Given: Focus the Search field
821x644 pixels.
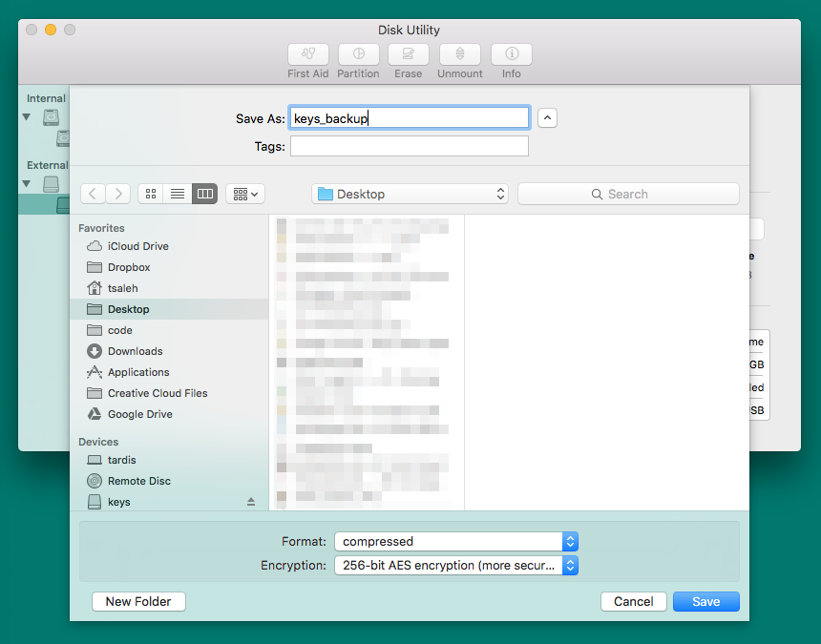Looking at the screenshot, I should [x=628, y=194].
